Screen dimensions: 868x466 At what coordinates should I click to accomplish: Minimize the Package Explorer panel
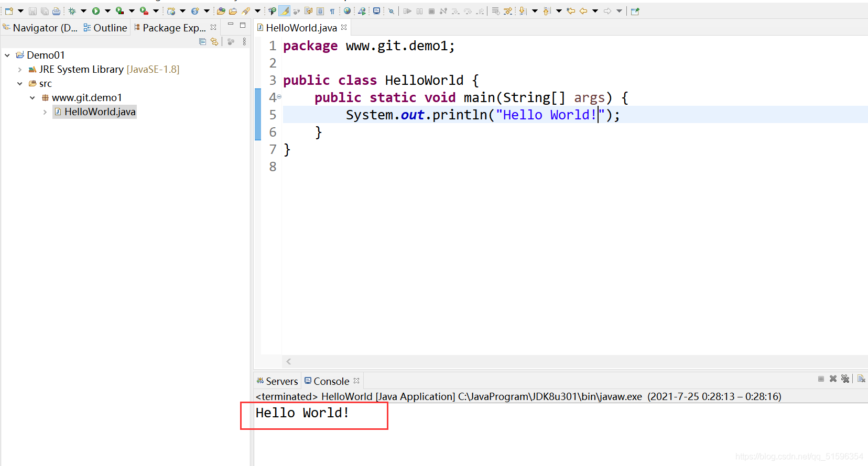point(230,25)
